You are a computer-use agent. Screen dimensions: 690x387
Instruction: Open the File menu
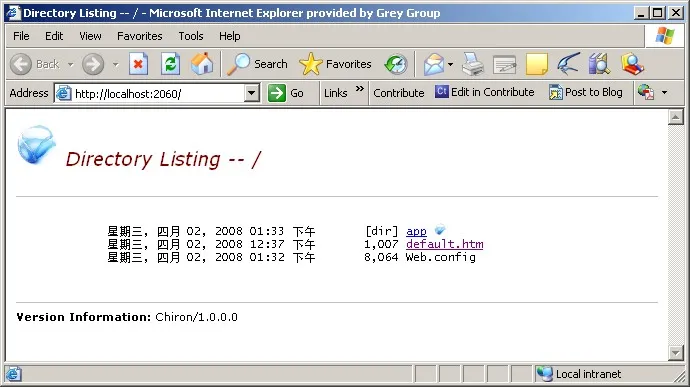click(21, 36)
